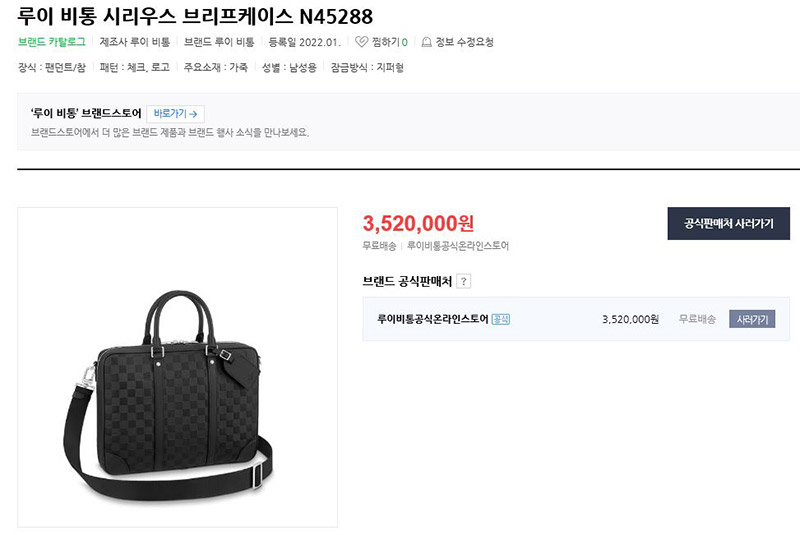Click the 공식 badge beside store name
This screenshot has height=535, width=800.
(x=501, y=319)
